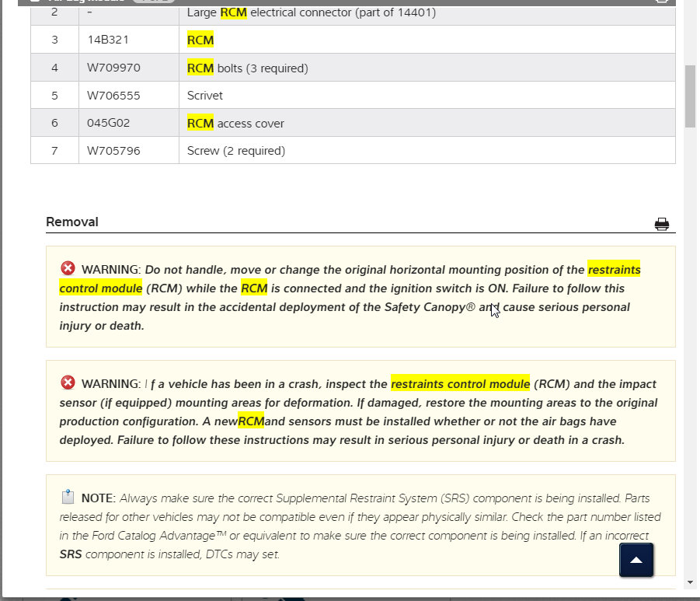This screenshot has height=601, width=700.
Task: Click item number 5 in table
Action: coord(54,96)
